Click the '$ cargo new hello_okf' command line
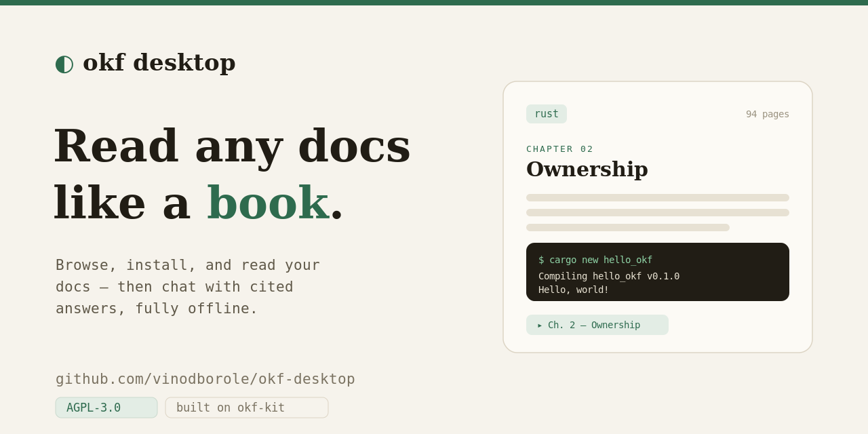The height and width of the screenshot is (434, 868). [595, 260]
